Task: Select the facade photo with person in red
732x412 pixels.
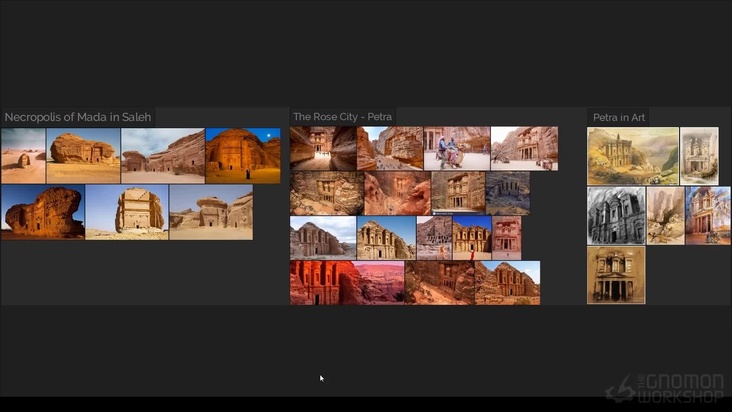Action: [472, 238]
